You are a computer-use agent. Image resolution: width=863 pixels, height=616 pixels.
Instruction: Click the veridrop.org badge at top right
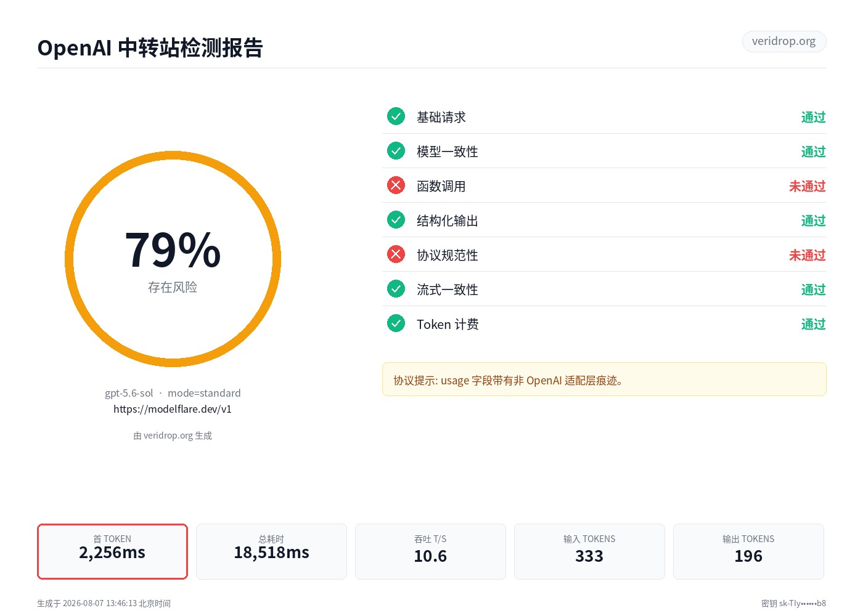pos(783,41)
